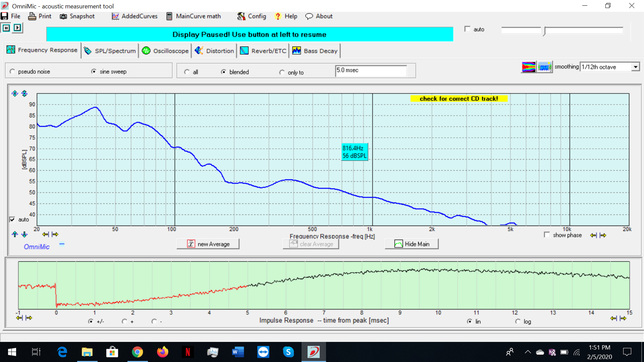Click impulse time start right arrow
This screenshot has height=362, width=644.
(29, 318)
